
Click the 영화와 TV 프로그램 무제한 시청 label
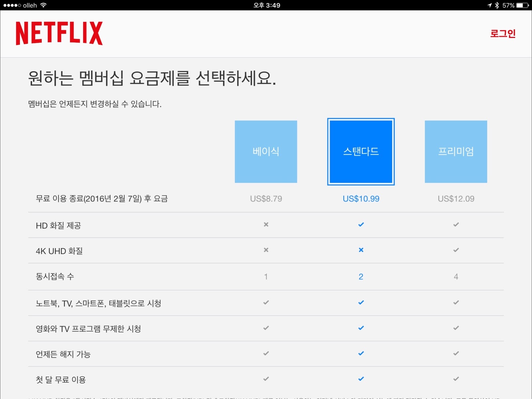(x=88, y=329)
